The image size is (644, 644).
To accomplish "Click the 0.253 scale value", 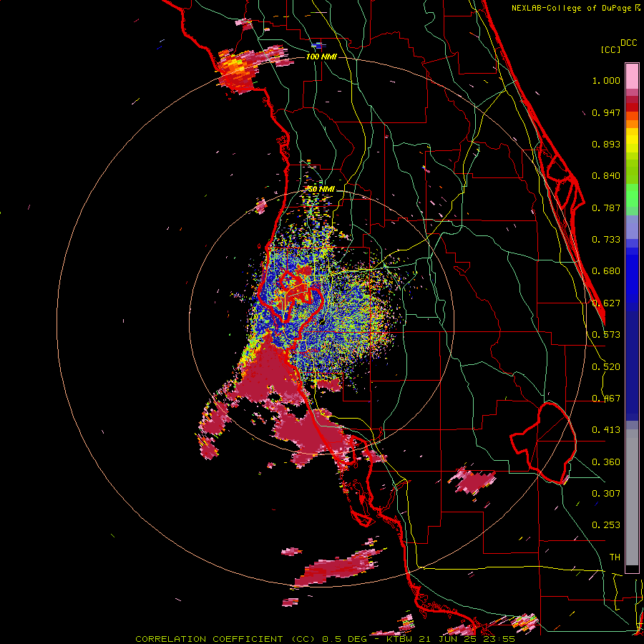I will point(606,525).
